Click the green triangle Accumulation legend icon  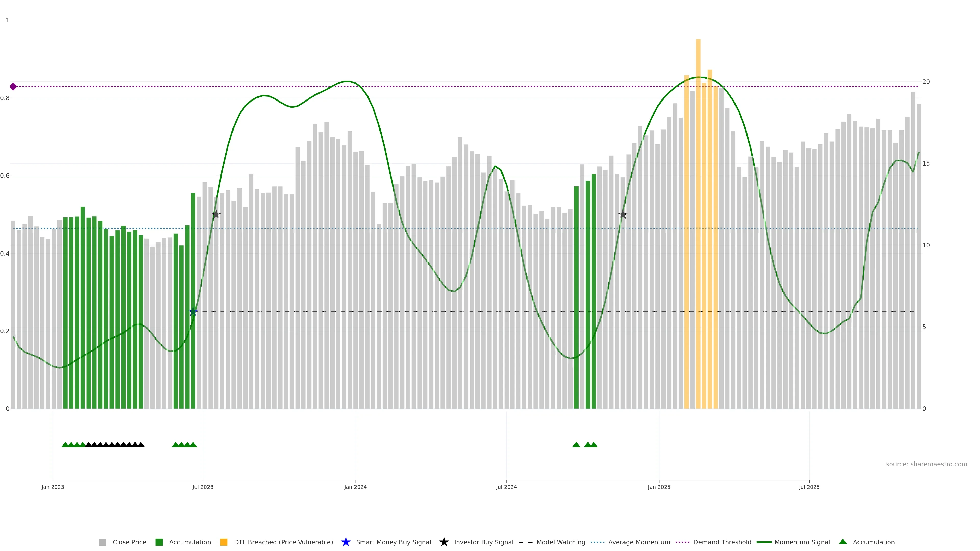click(843, 542)
